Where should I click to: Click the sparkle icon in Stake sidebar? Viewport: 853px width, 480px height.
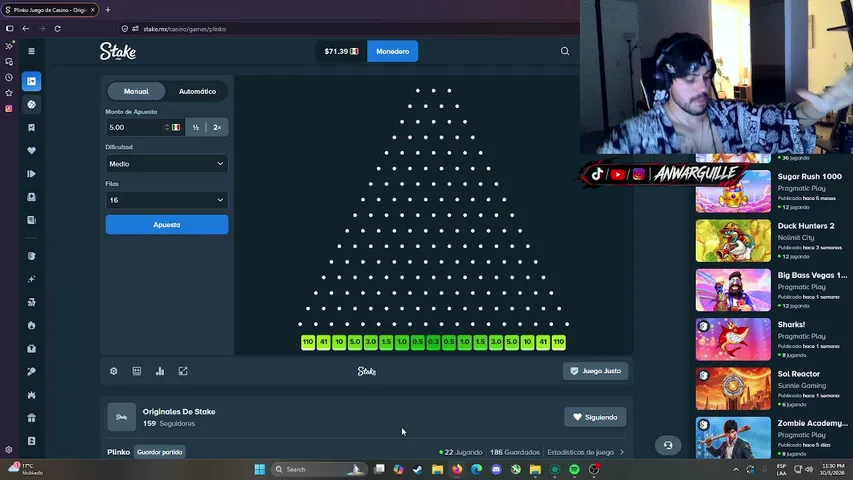click(32, 279)
